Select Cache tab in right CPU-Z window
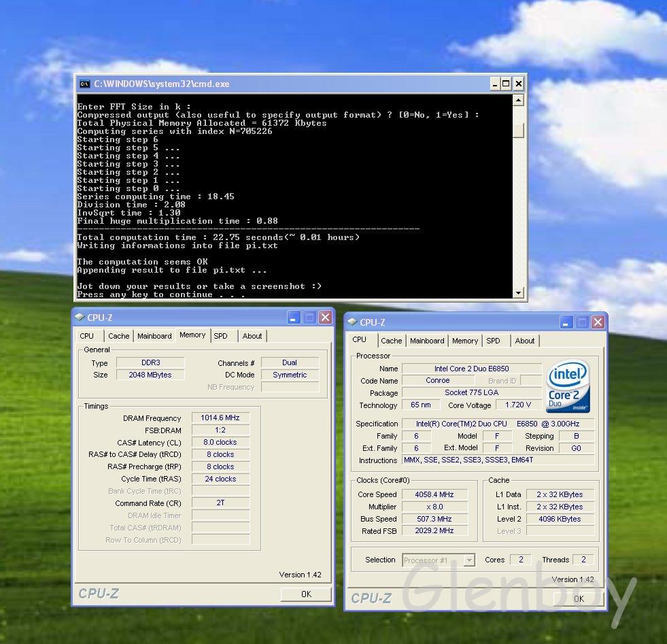 (392, 341)
